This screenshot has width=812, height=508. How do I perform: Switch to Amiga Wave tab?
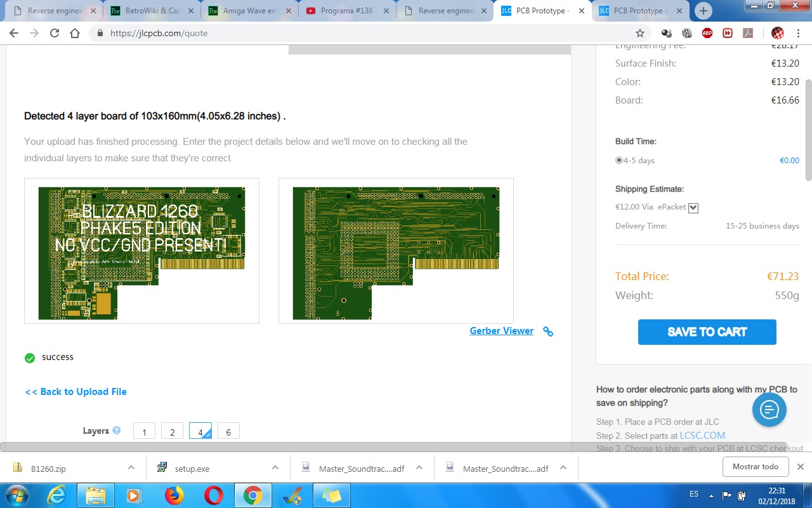(x=249, y=11)
